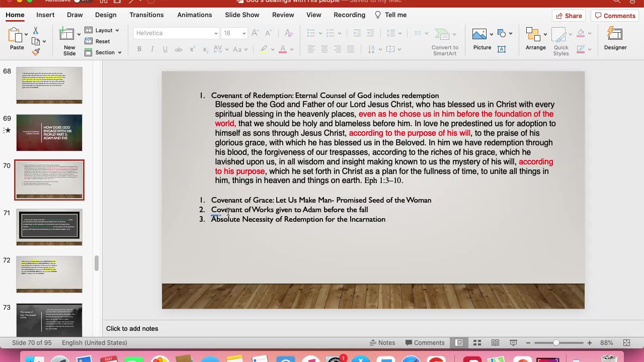Fit slide to current window

[x=626, y=343]
